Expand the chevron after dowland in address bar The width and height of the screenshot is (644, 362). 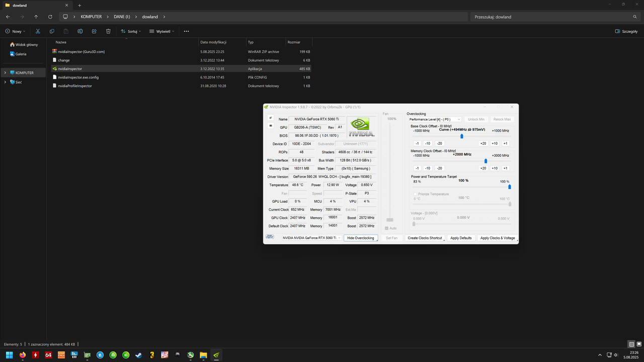coord(163,17)
